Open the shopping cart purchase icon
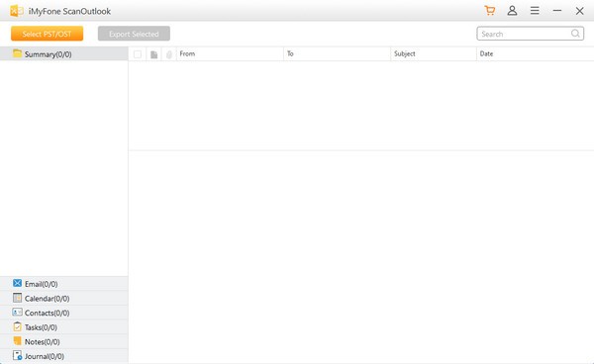This screenshot has height=364, width=594. coord(489,11)
